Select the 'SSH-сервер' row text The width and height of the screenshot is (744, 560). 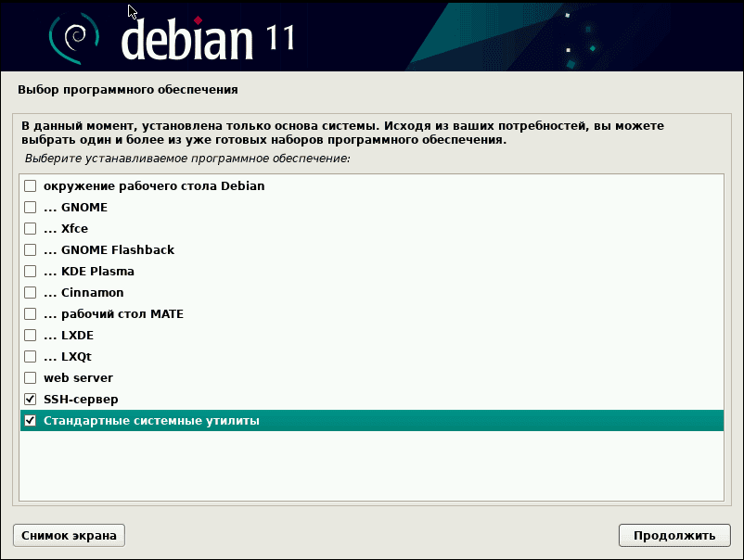81,400
